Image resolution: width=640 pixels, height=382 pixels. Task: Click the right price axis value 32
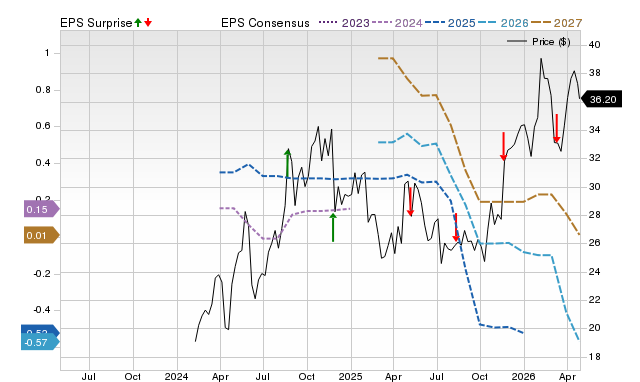tap(595, 158)
